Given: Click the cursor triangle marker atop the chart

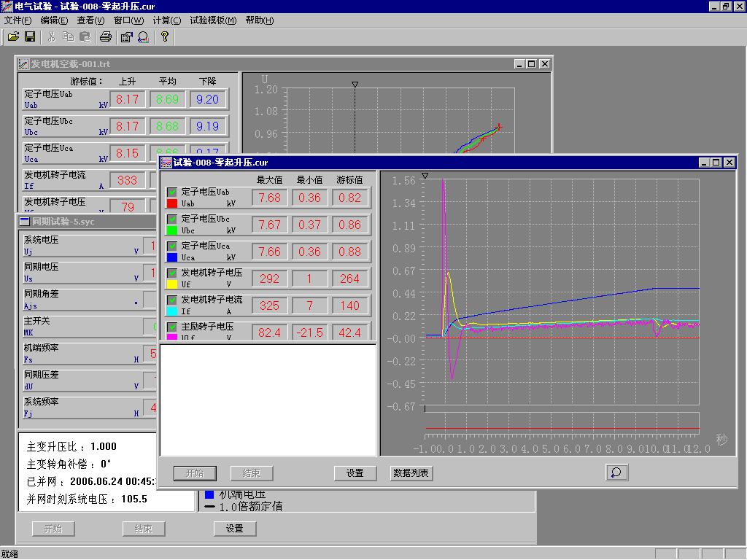Looking at the screenshot, I should pos(425,176).
